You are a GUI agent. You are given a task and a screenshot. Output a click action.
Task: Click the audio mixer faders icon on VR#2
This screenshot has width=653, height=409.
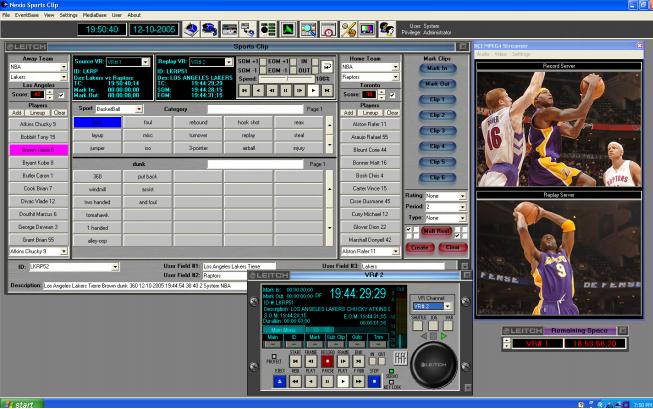400,357
